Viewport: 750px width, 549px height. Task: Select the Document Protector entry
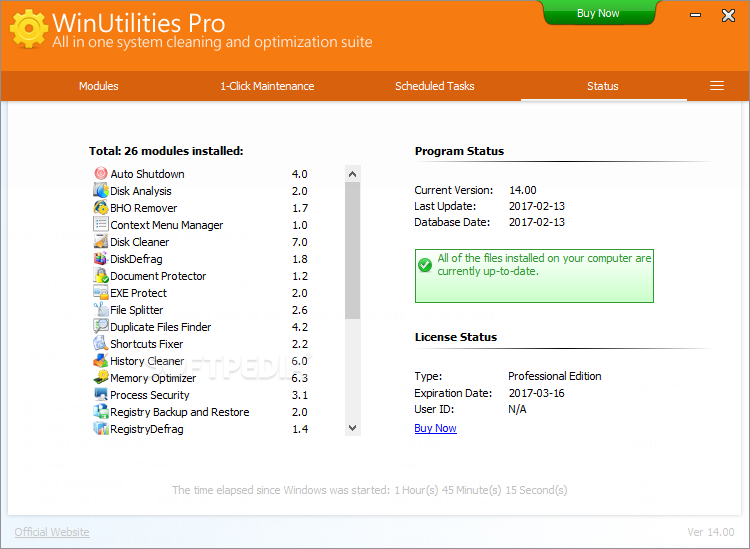[201, 275]
